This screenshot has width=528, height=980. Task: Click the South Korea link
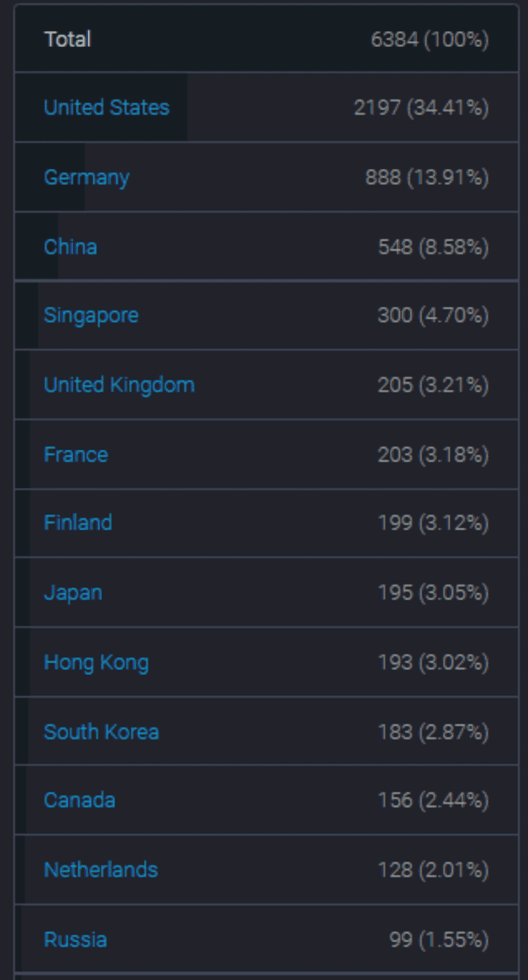click(x=101, y=732)
